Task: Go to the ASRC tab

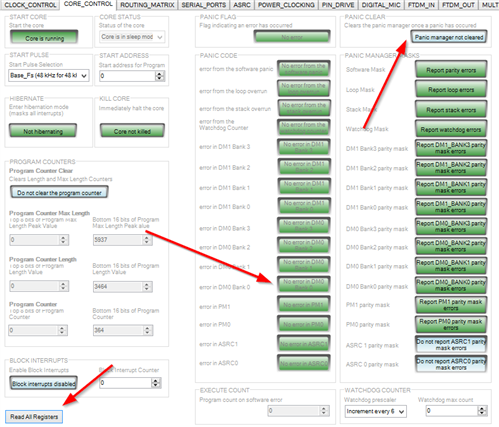Action: (x=242, y=5)
